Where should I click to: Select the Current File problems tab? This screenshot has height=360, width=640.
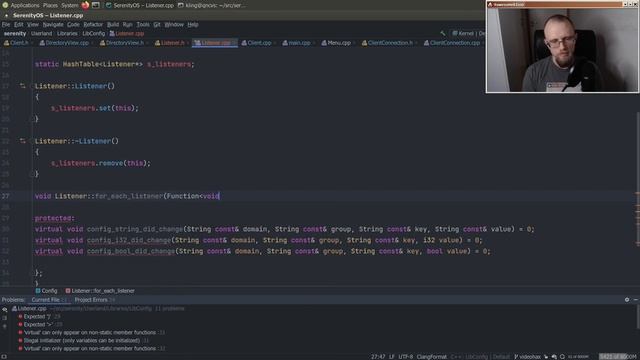pyautogui.click(x=48, y=300)
